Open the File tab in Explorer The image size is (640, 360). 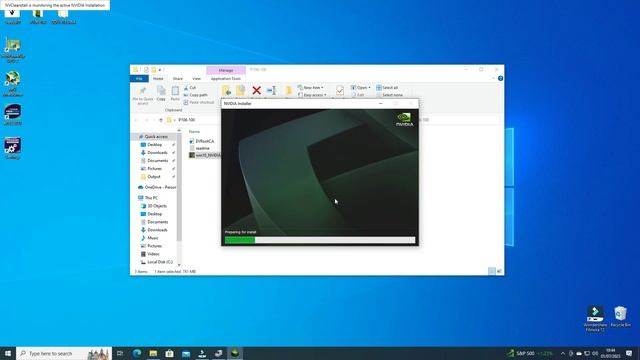point(139,78)
